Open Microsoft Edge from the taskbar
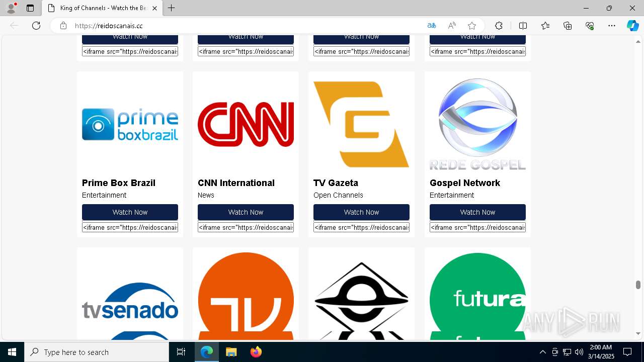This screenshot has height=362, width=644. (x=207, y=352)
